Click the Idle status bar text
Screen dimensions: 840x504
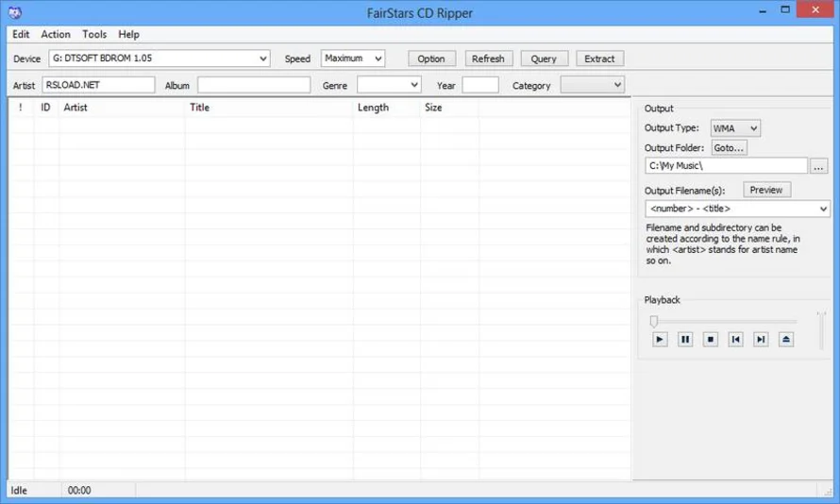point(19,490)
